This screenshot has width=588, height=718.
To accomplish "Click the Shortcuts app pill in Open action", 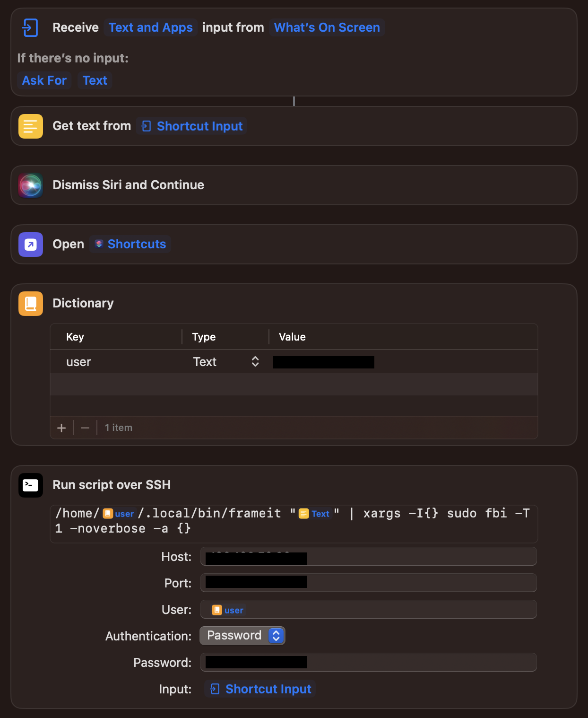I will pos(130,244).
